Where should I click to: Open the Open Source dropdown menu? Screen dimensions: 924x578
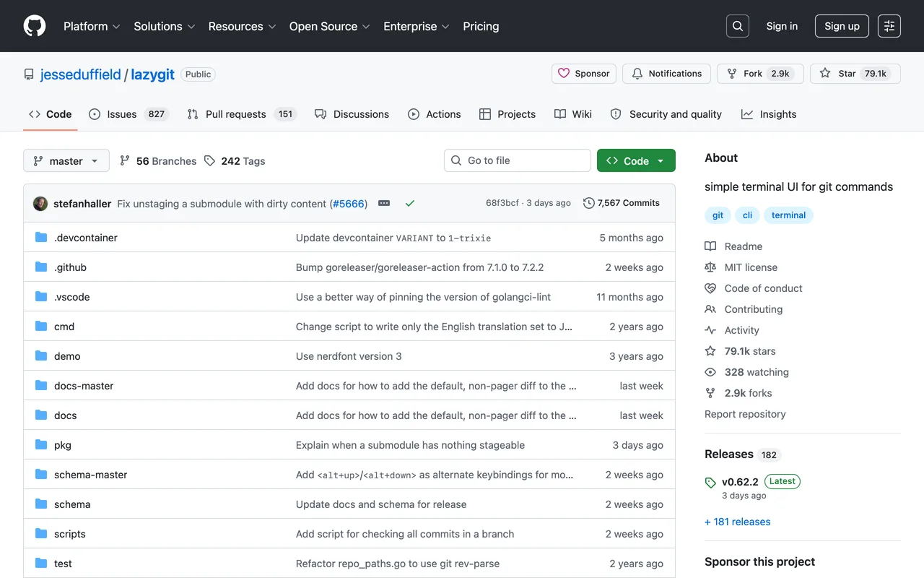pos(330,26)
